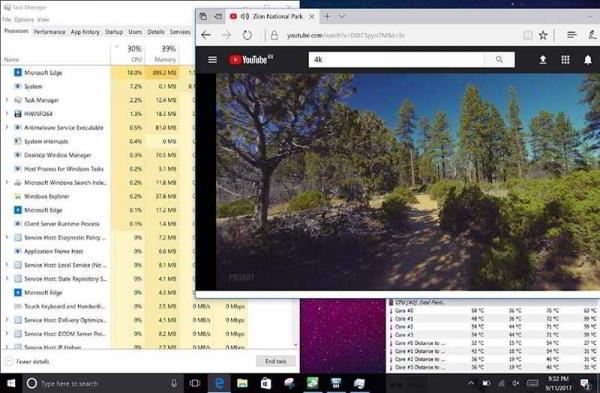Expand Antimalware Service Executable row

point(7,127)
